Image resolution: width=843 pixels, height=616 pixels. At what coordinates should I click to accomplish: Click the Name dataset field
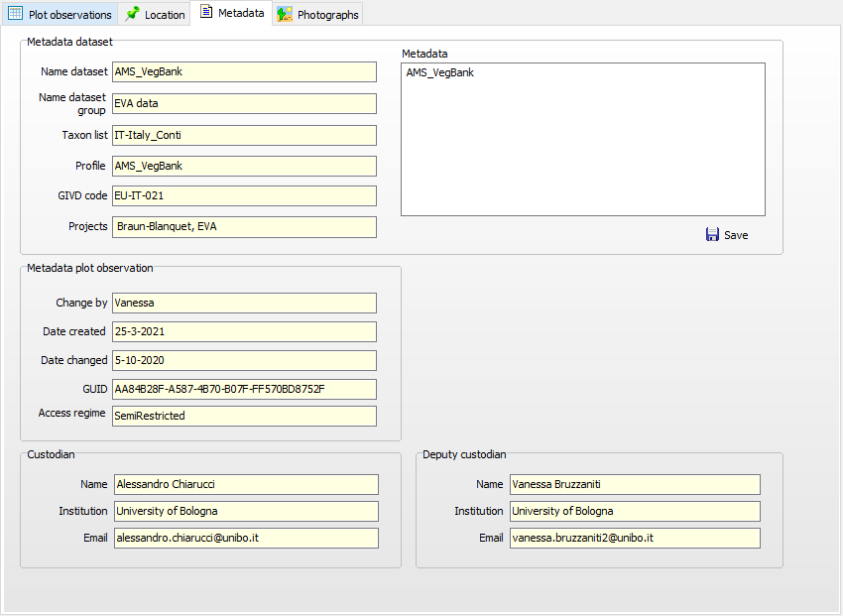pyautogui.click(x=244, y=71)
